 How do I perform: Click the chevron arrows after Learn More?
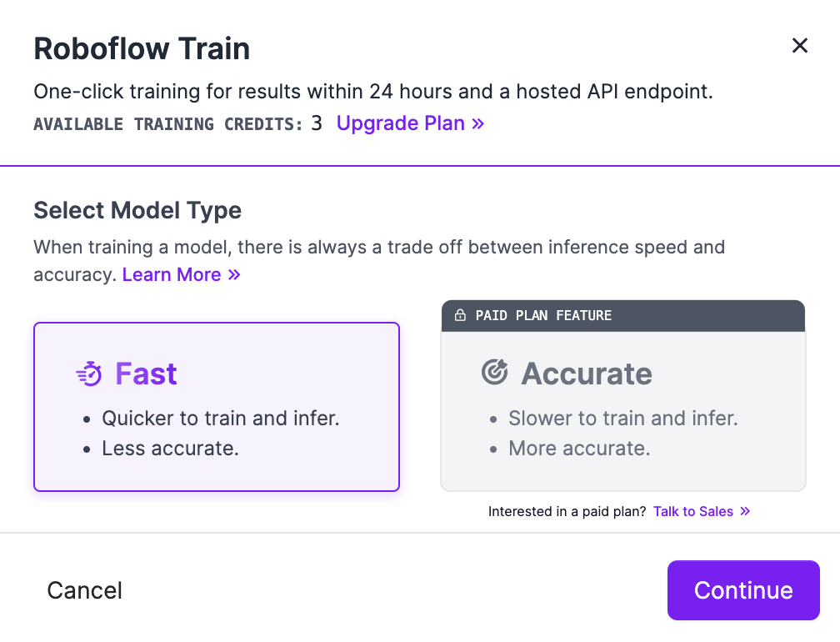click(233, 274)
